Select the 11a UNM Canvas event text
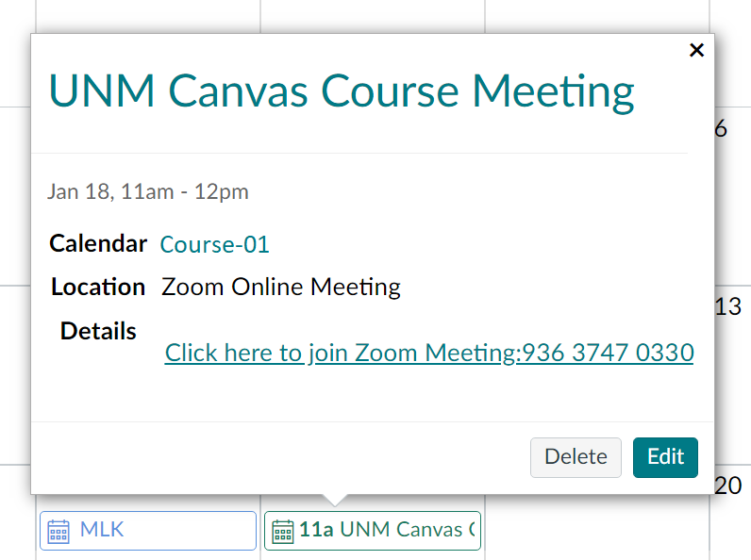The width and height of the screenshot is (751, 560). (x=387, y=530)
